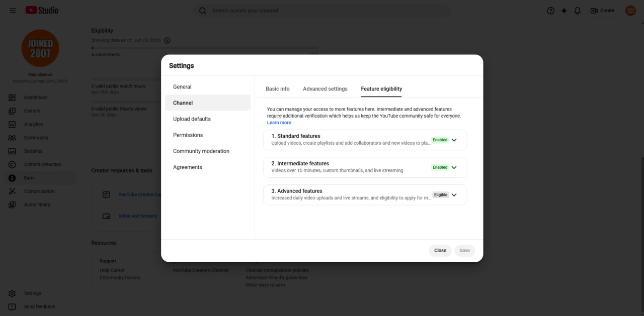Open the Subtitles sidebar icon
644x316 pixels.
click(12, 151)
